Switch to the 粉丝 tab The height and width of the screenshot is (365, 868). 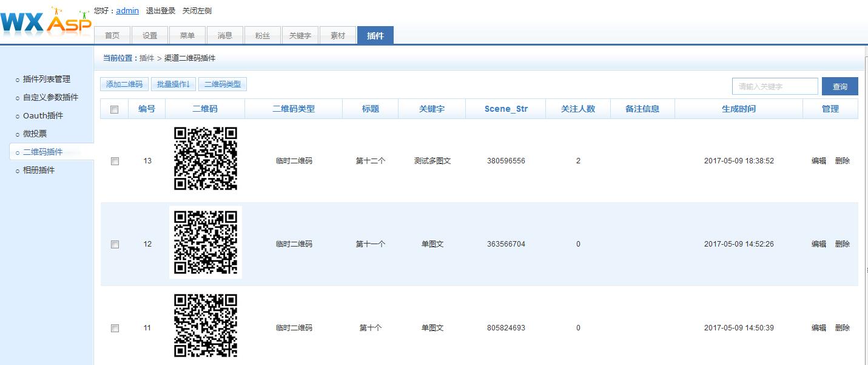(263, 35)
